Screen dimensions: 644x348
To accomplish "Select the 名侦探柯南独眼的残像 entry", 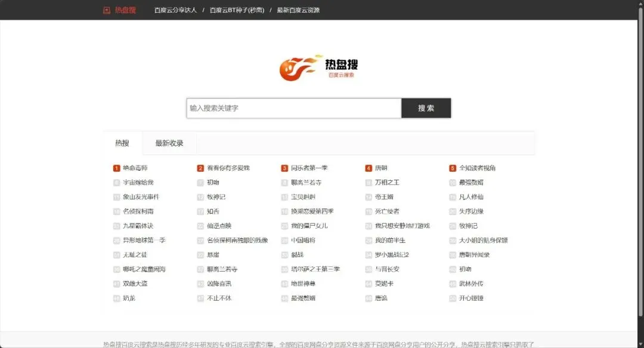I will [237, 240].
